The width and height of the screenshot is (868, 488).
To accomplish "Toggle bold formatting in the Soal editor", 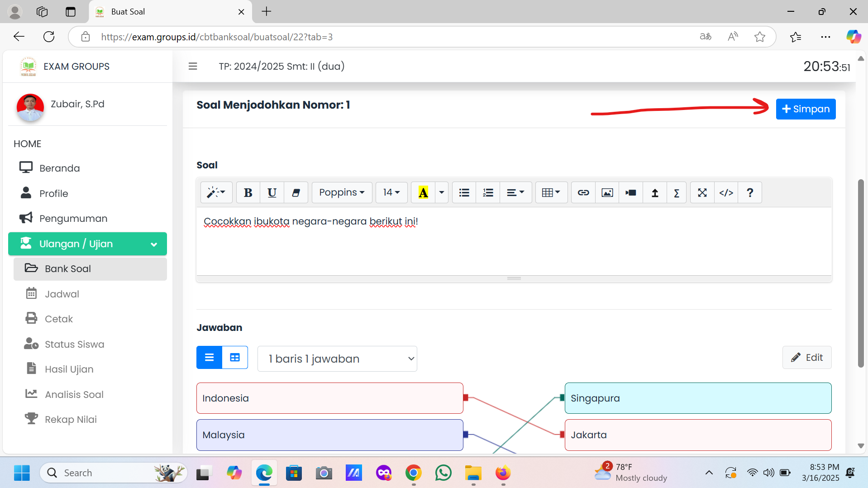I will coord(248,193).
